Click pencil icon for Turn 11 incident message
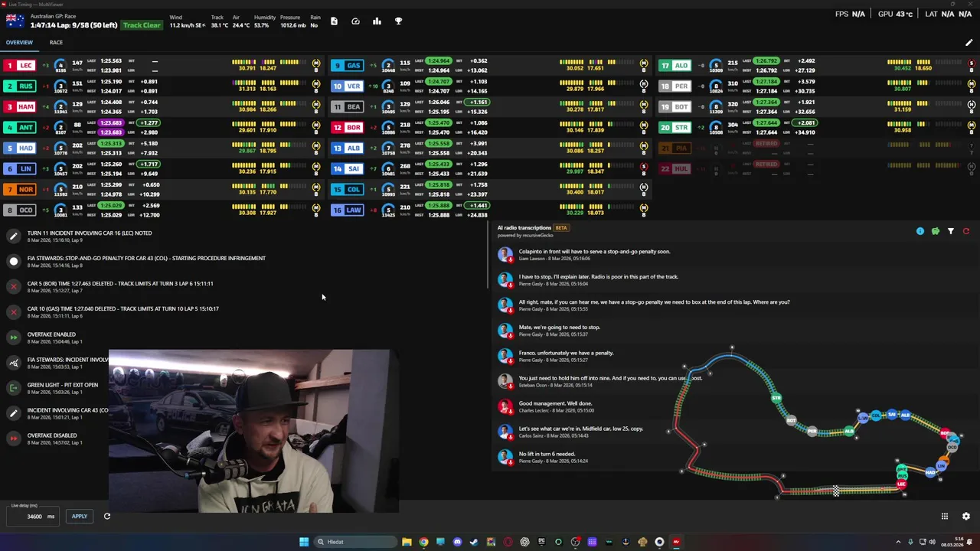Screen dimensions: 980x551 [13, 236]
